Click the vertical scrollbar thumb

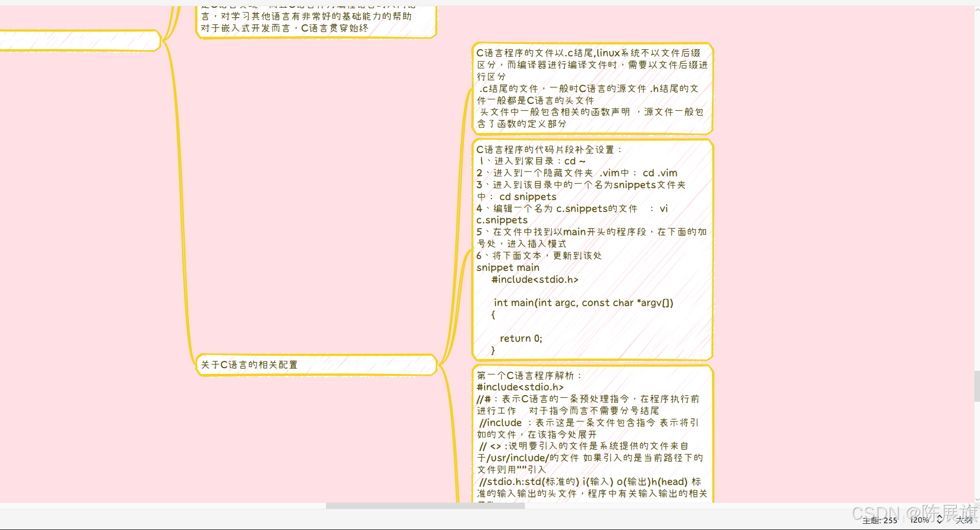tap(977, 386)
